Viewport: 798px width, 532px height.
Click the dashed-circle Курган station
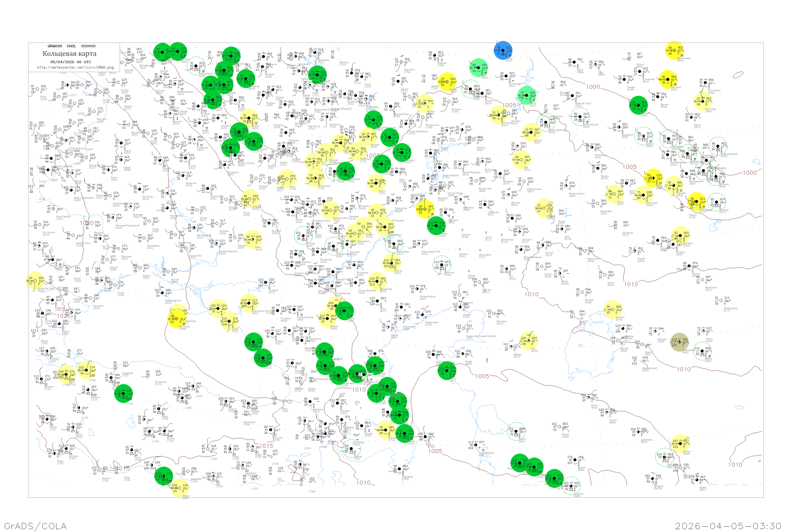(643, 136)
